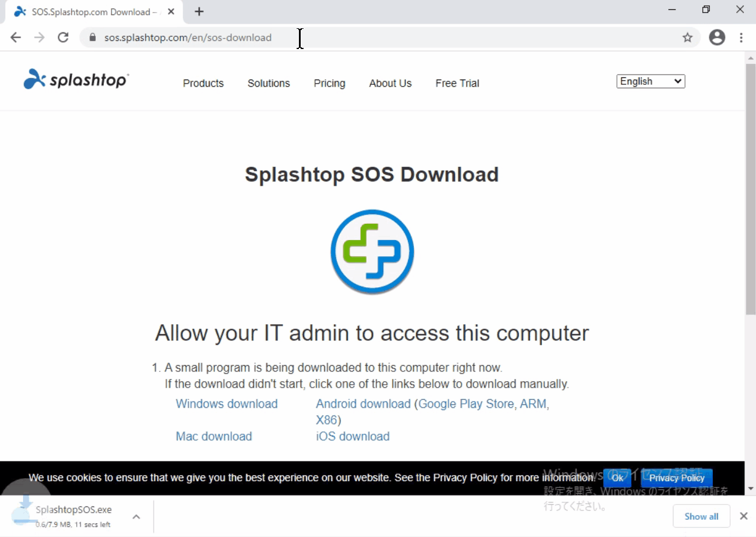Click the SplashtopSOS.exe file name
The height and width of the screenshot is (537, 756).
point(74,509)
